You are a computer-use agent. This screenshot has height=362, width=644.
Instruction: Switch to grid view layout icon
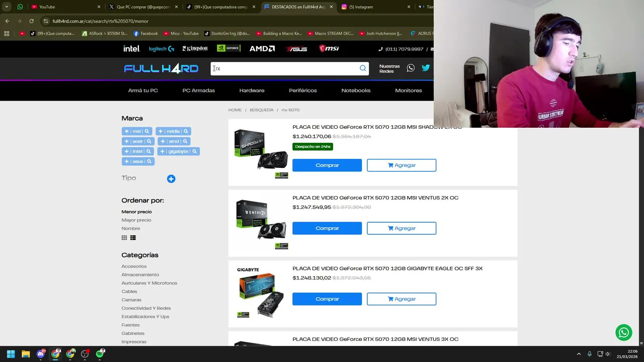[x=124, y=238]
